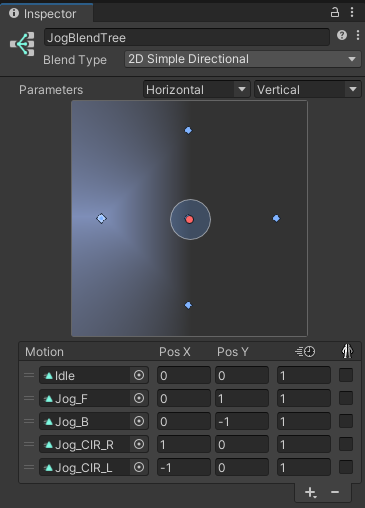Click the mirror column header icon
Screen dimensions: 365x508
[x=347, y=351]
